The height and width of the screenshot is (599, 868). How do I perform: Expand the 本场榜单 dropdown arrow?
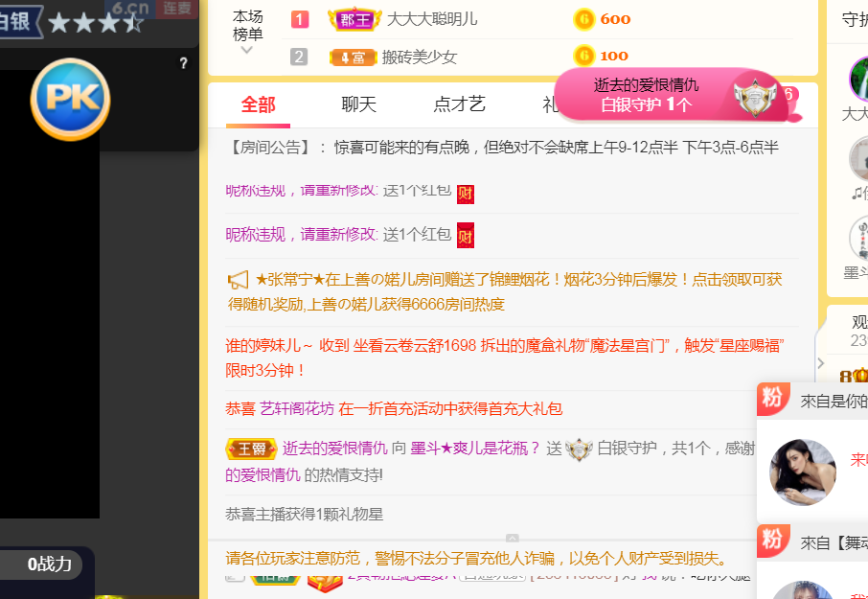click(247, 50)
